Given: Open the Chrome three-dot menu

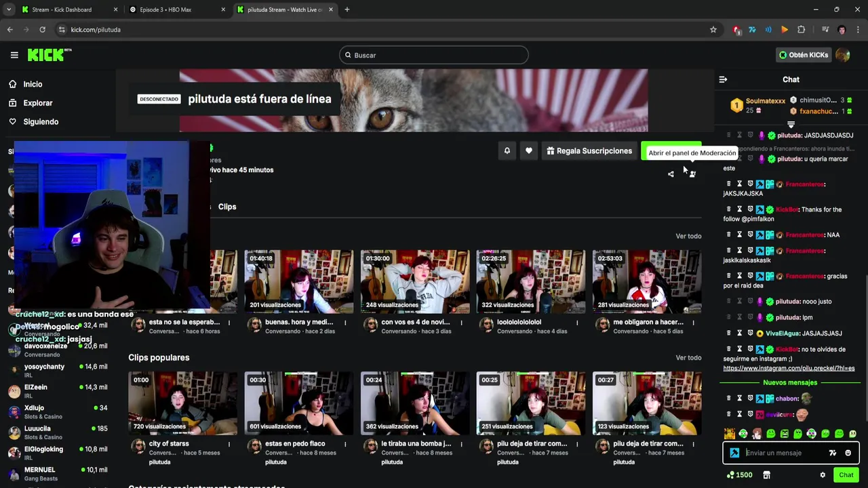Looking at the screenshot, I should tap(857, 30).
